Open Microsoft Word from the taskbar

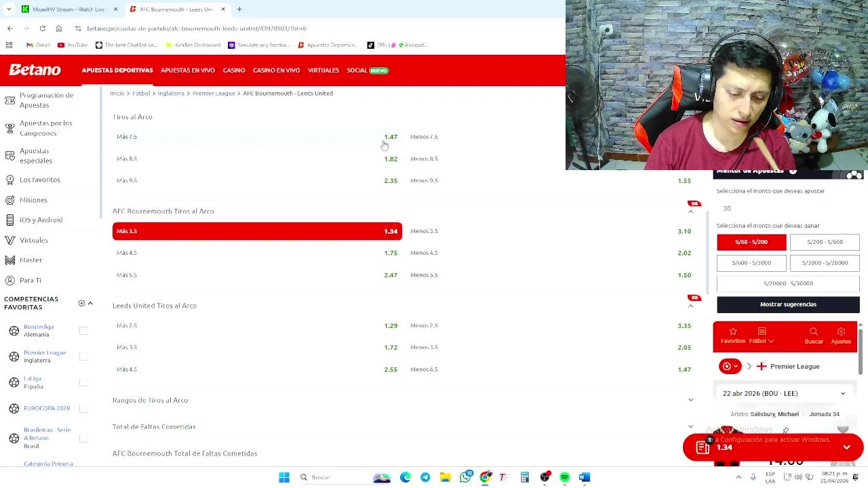(x=585, y=477)
